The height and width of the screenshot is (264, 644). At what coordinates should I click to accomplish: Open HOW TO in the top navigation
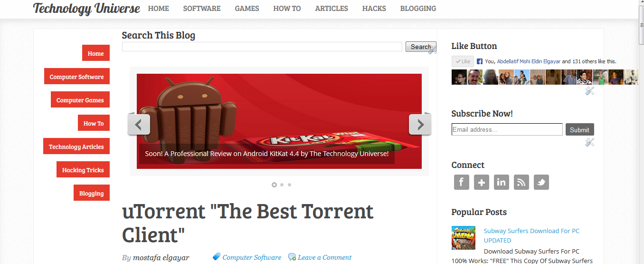point(287,9)
